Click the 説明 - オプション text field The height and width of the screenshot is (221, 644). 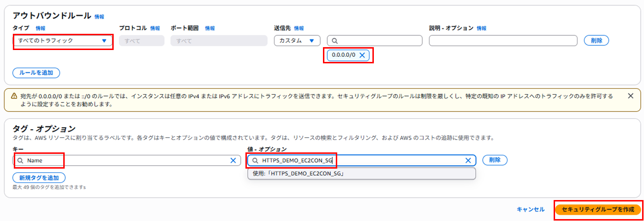coord(503,40)
